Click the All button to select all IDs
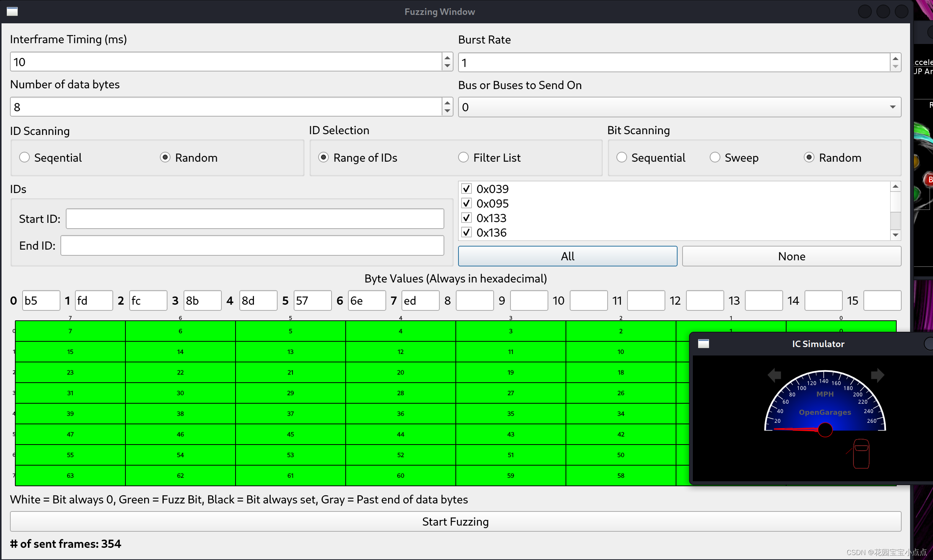 pyautogui.click(x=567, y=256)
